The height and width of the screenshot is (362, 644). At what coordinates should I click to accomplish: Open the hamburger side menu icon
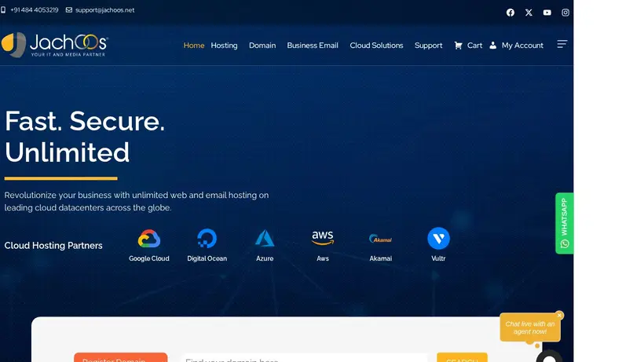coord(562,44)
